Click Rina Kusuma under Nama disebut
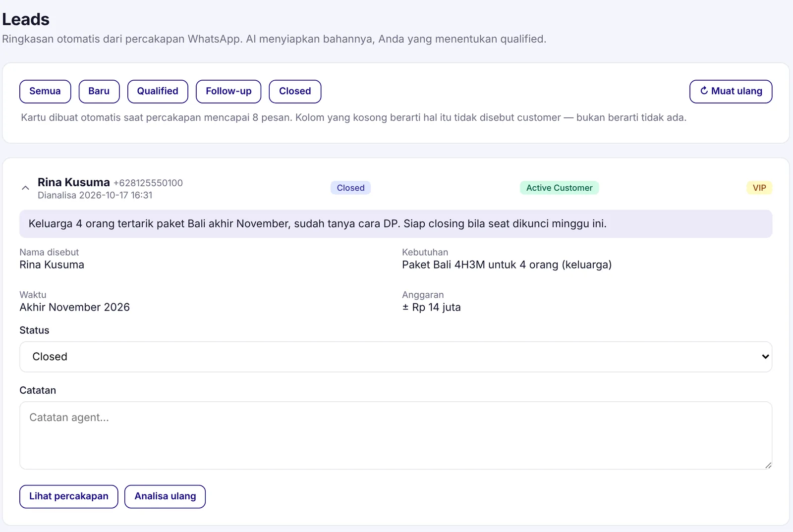 [52, 265]
